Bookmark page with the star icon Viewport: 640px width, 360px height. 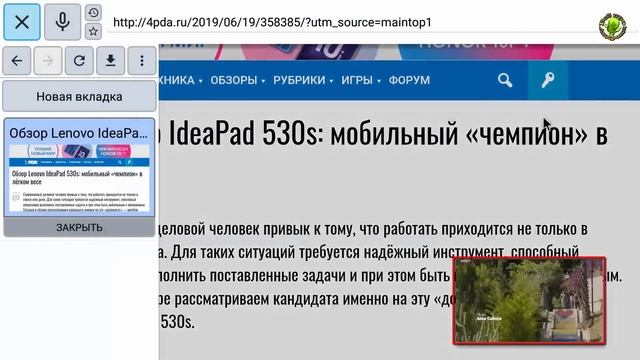click(x=93, y=31)
